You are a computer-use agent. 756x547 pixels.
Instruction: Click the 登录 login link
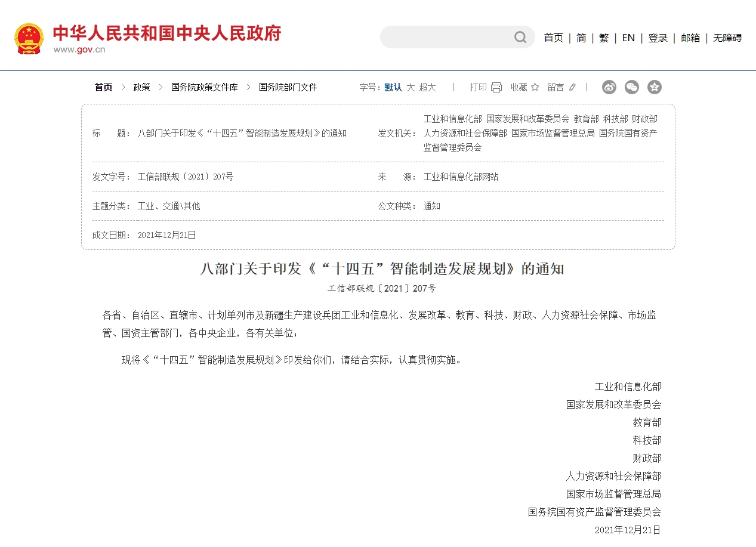658,38
